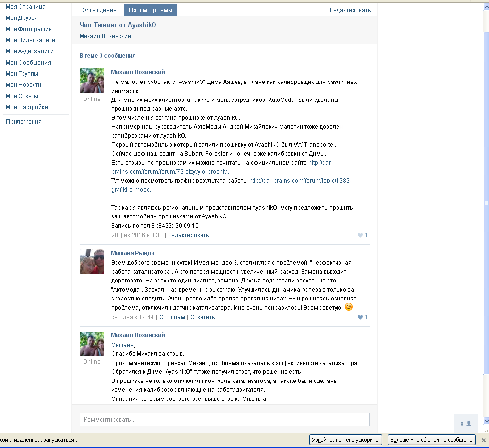Open car-brains grafiki topic link
Screen dimensions: 489x448
231,185
